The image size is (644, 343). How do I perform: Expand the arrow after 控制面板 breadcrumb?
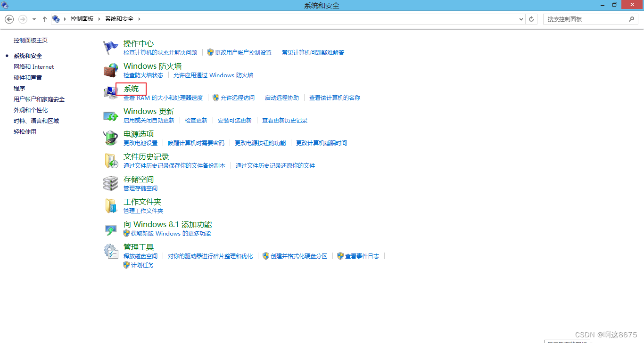coord(99,19)
